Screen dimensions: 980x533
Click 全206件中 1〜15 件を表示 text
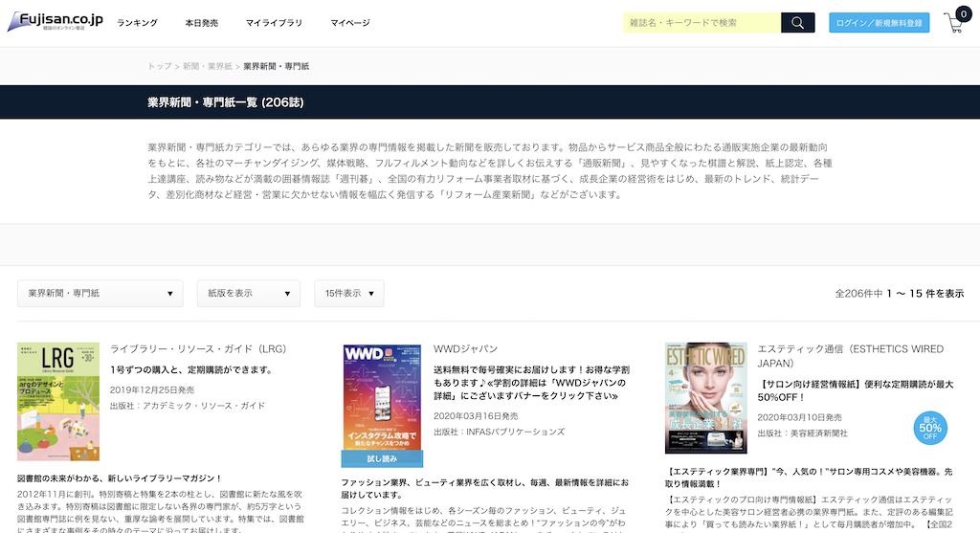(900, 293)
